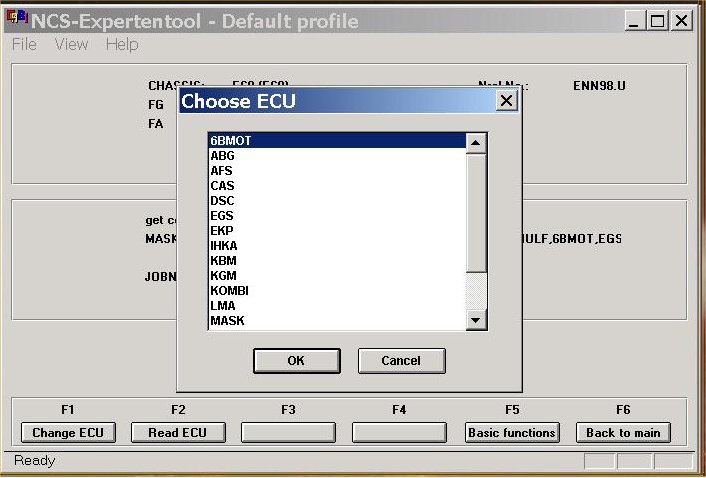Select EGS in the ECU list

click(x=337, y=216)
